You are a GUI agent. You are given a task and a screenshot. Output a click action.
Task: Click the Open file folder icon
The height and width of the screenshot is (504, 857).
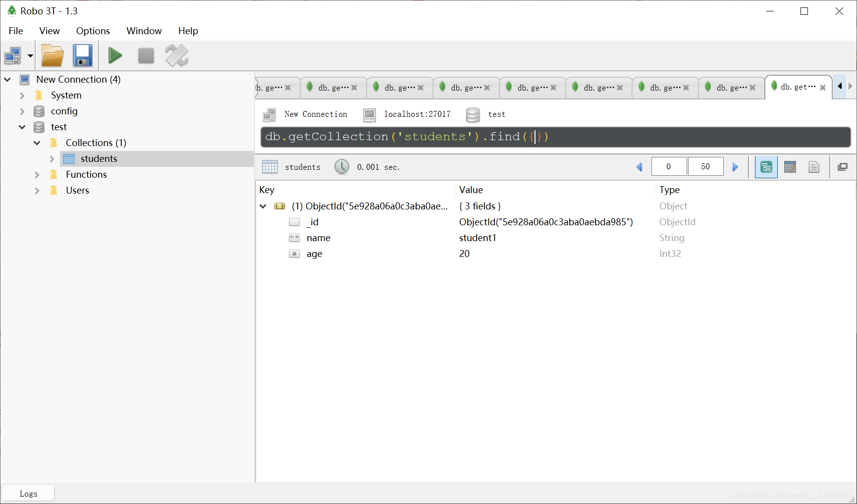coord(53,55)
